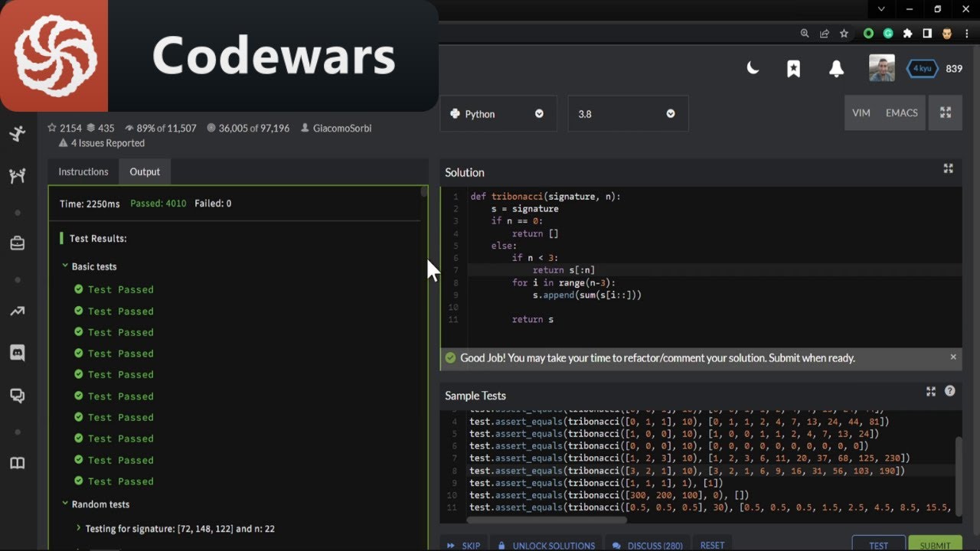The height and width of the screenshot is (551, 980).
Task: Click the 4 kyu rank badge
Action: 923,68
